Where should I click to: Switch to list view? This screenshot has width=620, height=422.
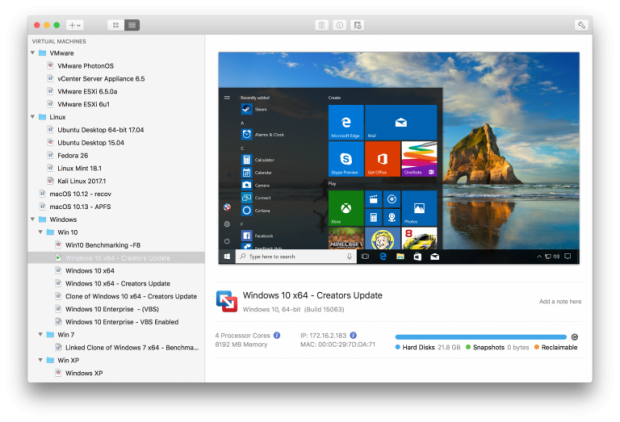(132, 25)
